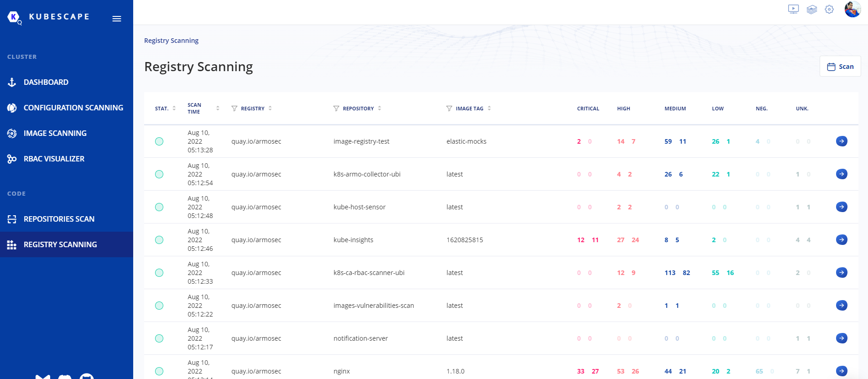Click HIGH column header
Image resolution: width=868 pixels, height=379 pixels.
pos(624,109)
